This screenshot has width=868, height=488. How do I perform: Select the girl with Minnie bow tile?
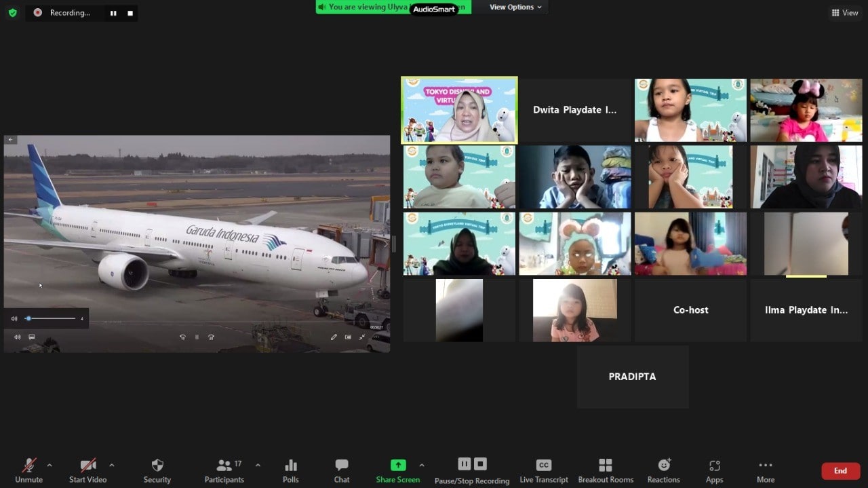pyautogui.click(x=806, y=110)
